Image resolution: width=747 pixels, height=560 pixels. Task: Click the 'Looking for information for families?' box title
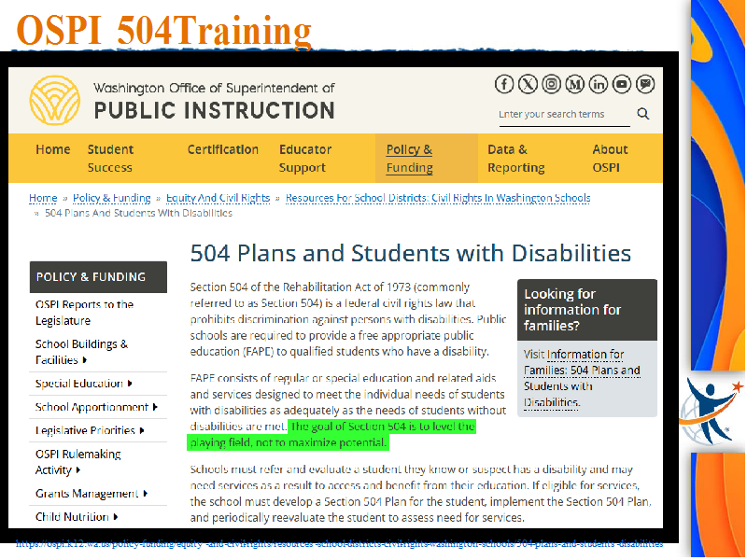tap(572, 310)
